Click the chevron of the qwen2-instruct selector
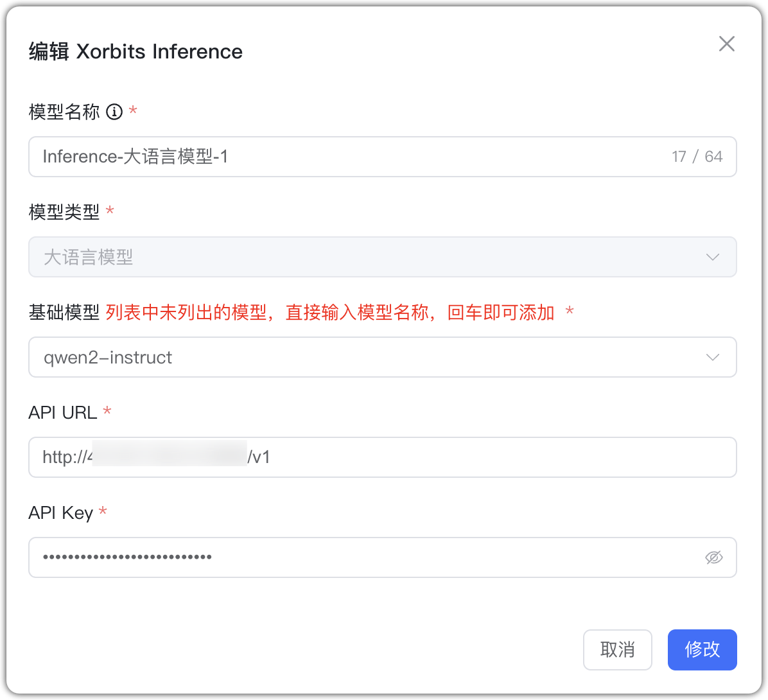This screenshot has height=700, width=768. 713,357
